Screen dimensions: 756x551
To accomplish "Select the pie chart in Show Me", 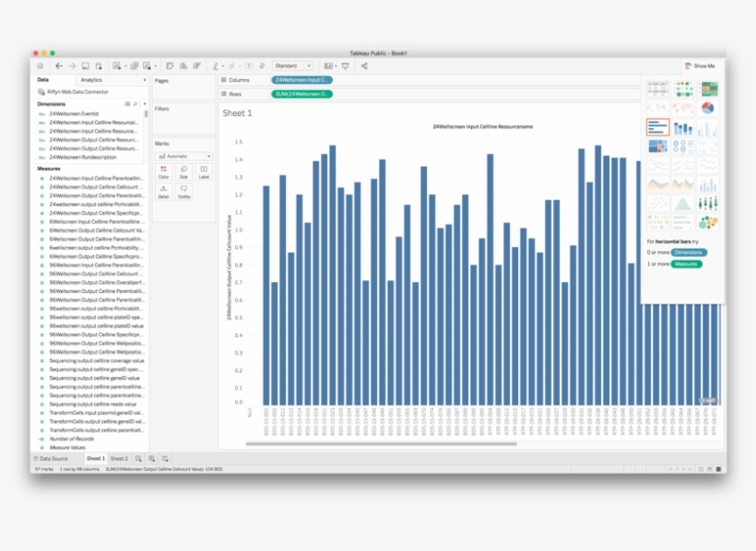I will [708, 108].
